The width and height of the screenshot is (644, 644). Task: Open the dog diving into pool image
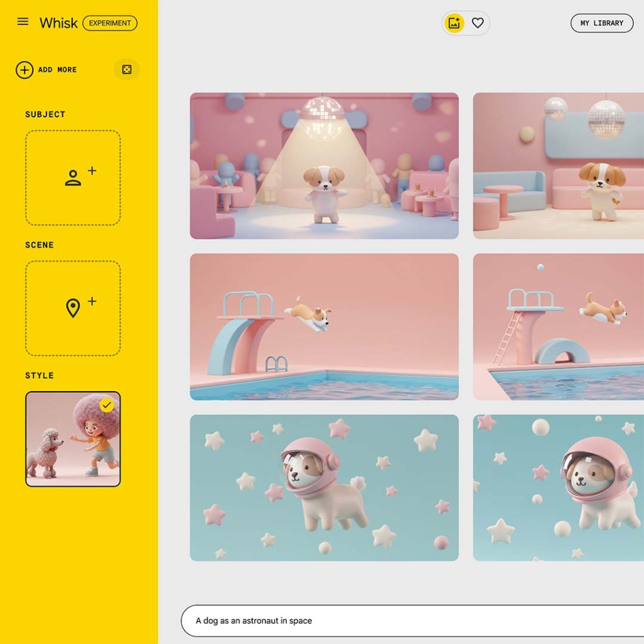click(x=324, y=327)
